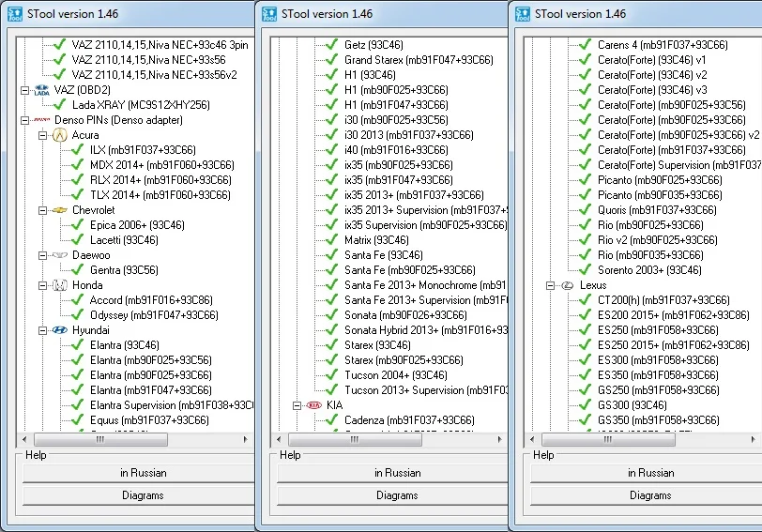
Task: Click green checkmark beside Matrix (93C46)
Action: click(332, 239)
